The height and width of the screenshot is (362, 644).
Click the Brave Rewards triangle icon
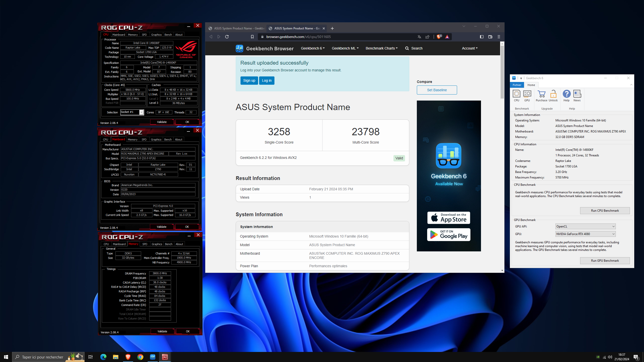point(447,37)
